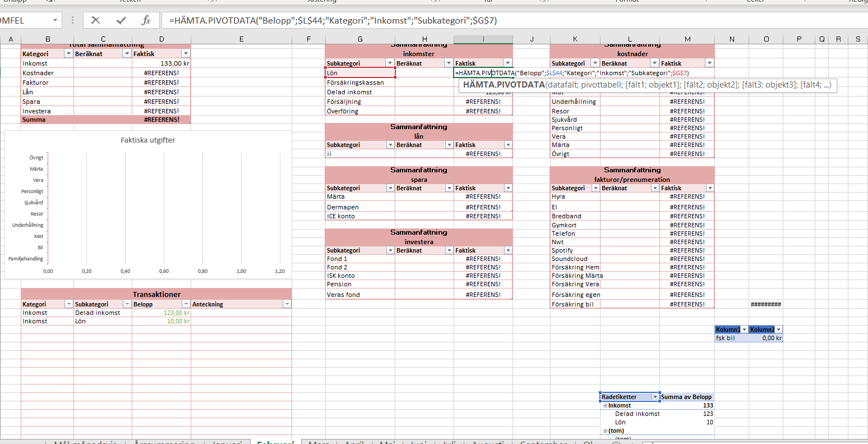
Task: Open the Kategori filter in the Transaktioner table
Action: [x=70, y=304]
